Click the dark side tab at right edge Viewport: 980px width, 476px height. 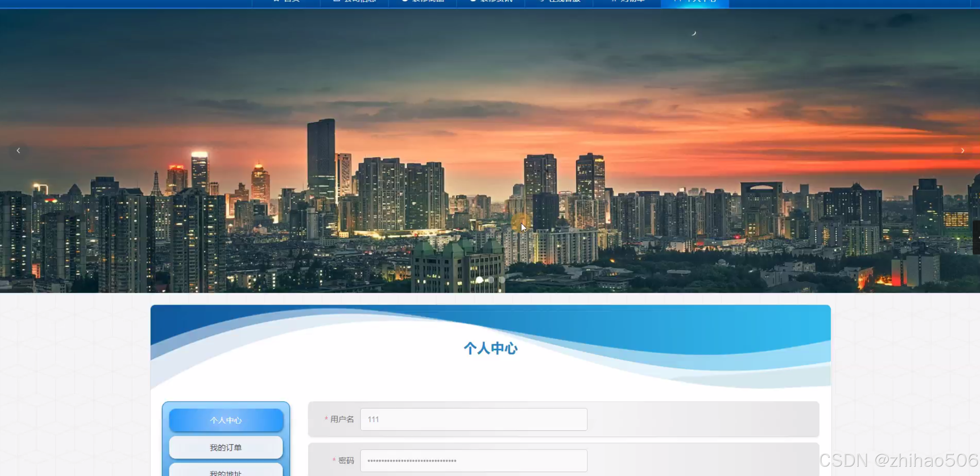976,237
